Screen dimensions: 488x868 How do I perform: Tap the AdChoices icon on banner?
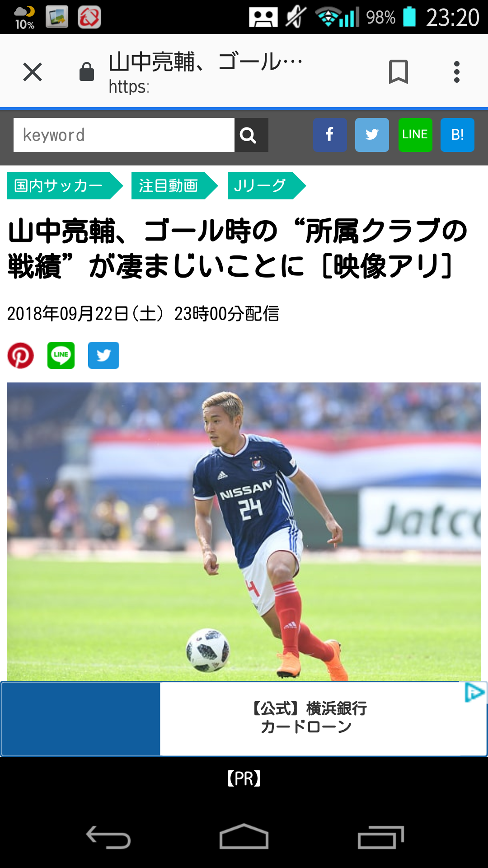(474, 693)
